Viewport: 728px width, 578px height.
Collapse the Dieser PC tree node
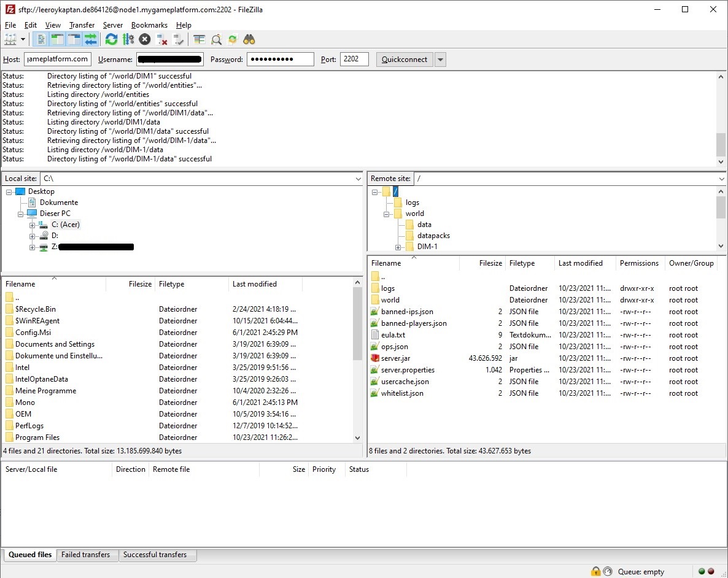(20, 214)
